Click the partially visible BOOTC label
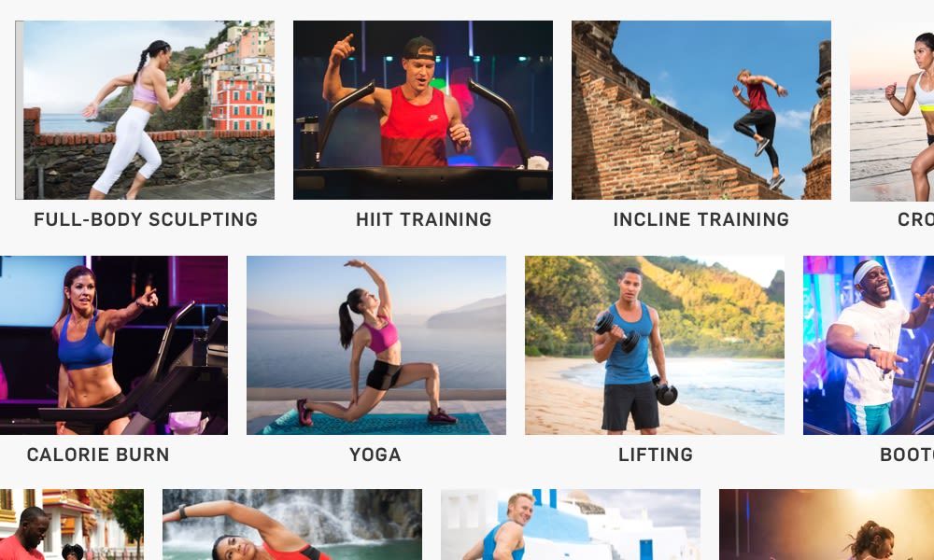 pos(907,455)
